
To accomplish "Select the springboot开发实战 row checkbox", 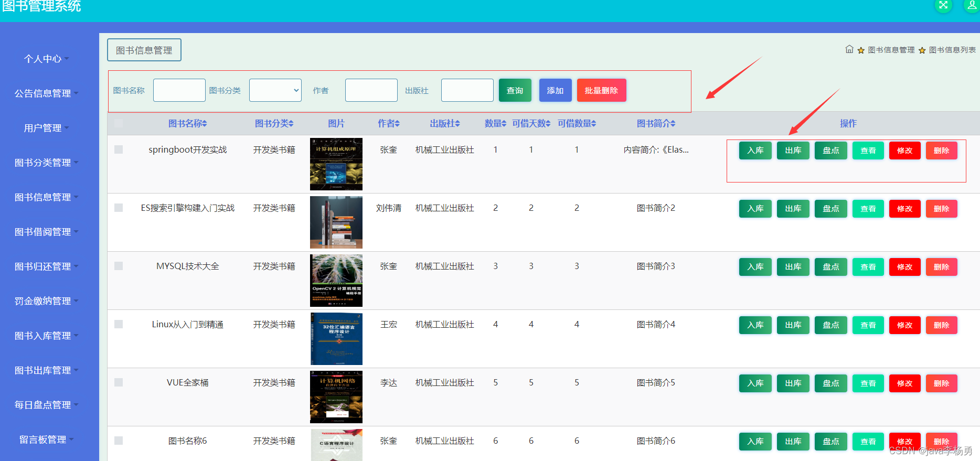I will (119, 149).
